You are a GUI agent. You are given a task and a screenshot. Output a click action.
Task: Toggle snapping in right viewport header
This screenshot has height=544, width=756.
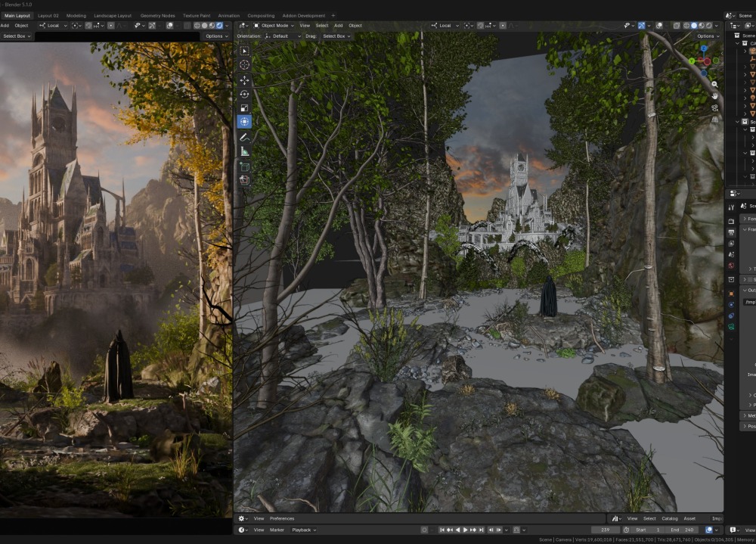pos(481,26)
